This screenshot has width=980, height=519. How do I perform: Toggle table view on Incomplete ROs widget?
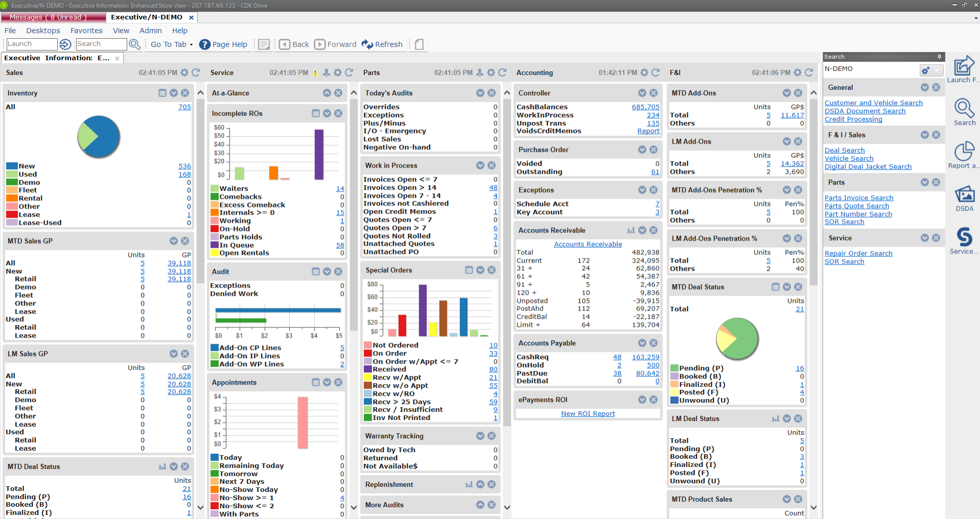click(316, 113)
